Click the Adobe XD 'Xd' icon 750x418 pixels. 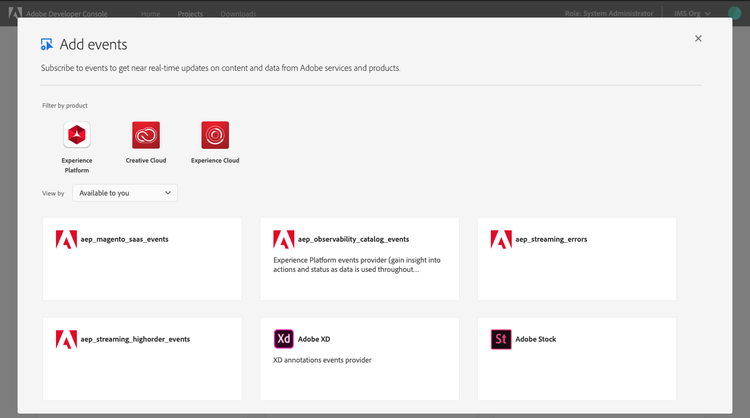click(284, 339)
